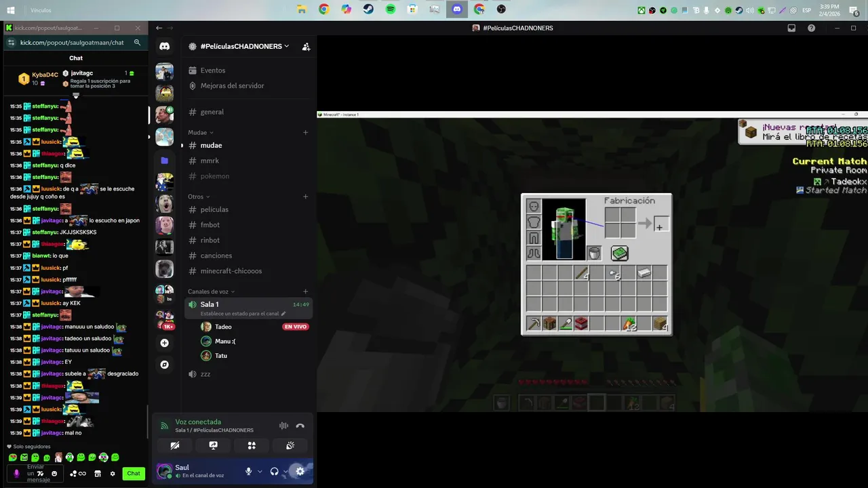868x488 pixels.
Task: Invite people icon beside server name
Action: pos(306,46)
